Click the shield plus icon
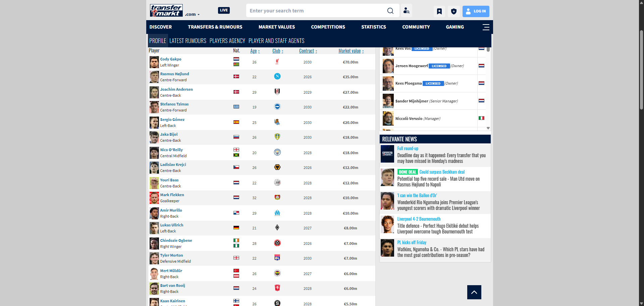 (454, 11)
